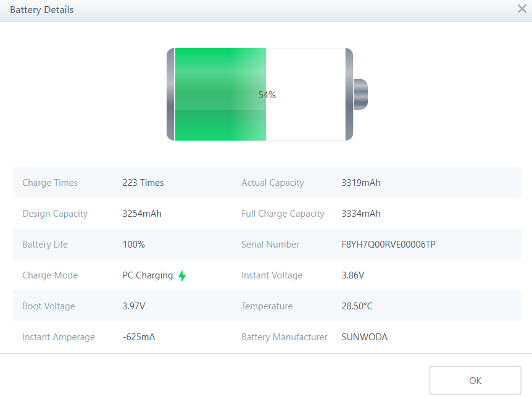Click the Charge Times label
532x397 pixels.
click(50, 183)
